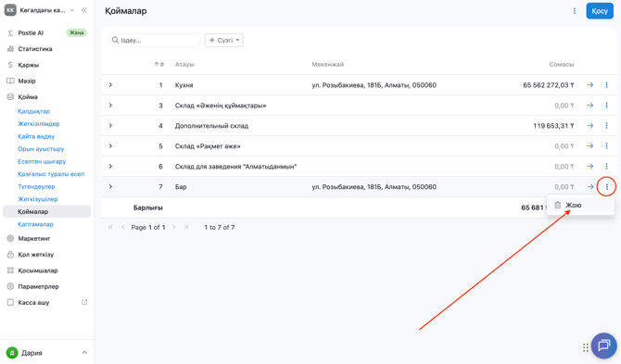Sort by Сомасы column header
The width and height of the screenshot is (621, 364).
click(x=562, y=65)
